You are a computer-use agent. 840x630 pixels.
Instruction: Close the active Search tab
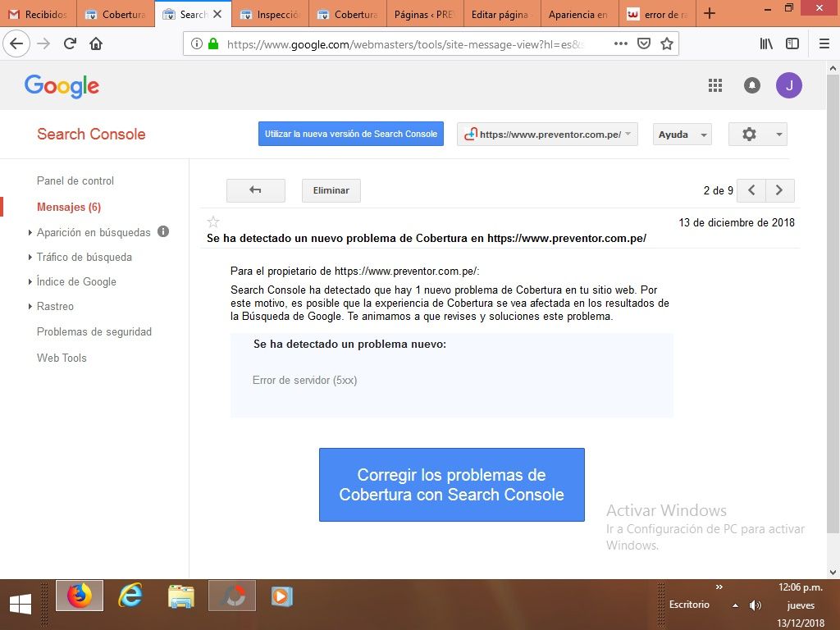[x=217, y=14]
